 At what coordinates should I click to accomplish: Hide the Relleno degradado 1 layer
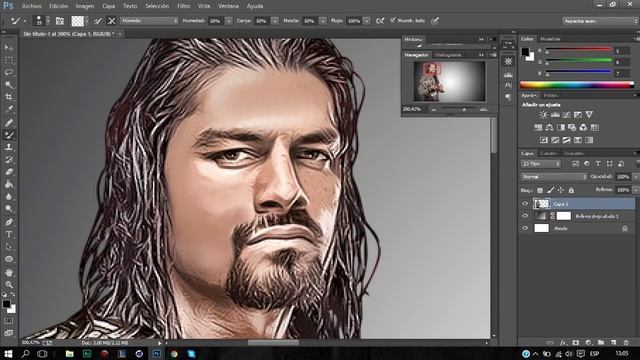point(525,216)
